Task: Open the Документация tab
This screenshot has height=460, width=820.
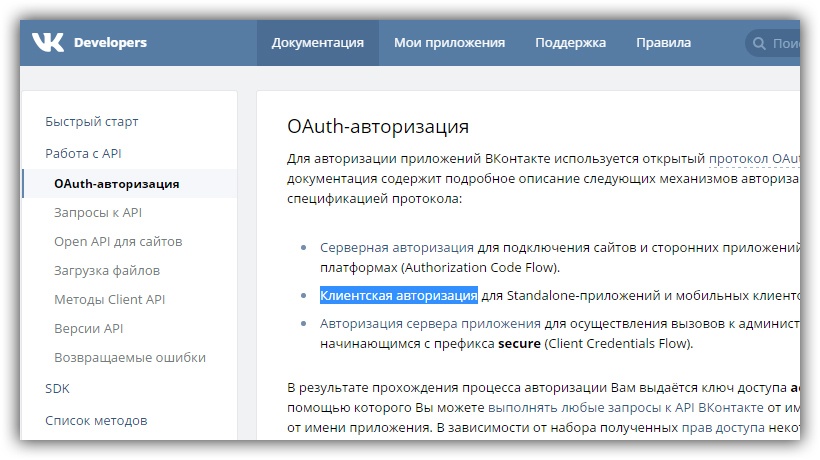Action: coord(317,43)
